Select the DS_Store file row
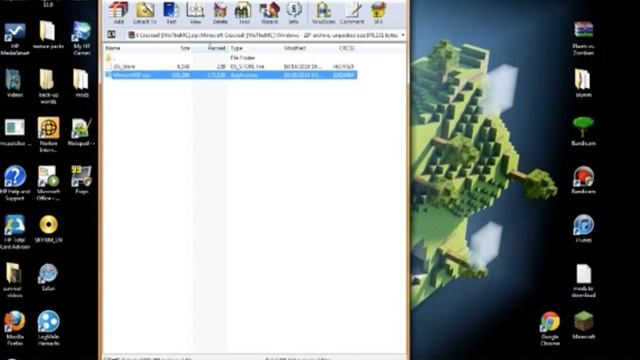 point(231,67)
